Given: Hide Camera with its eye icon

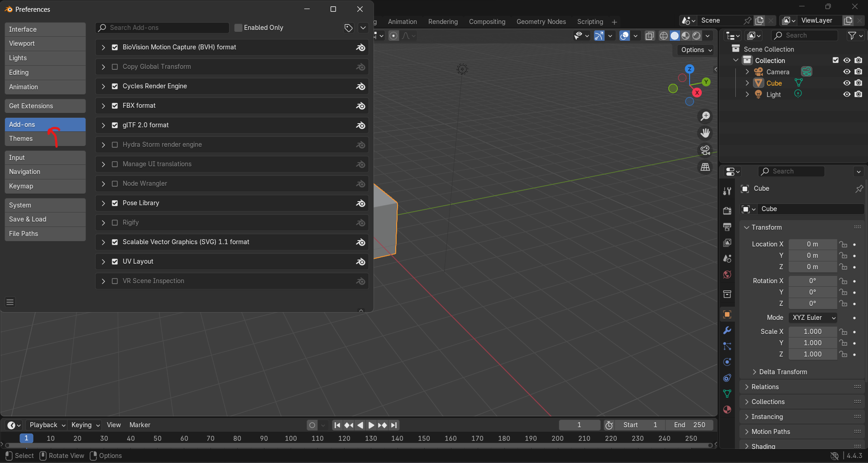Looking at the screenshot, I should [847, 72].
